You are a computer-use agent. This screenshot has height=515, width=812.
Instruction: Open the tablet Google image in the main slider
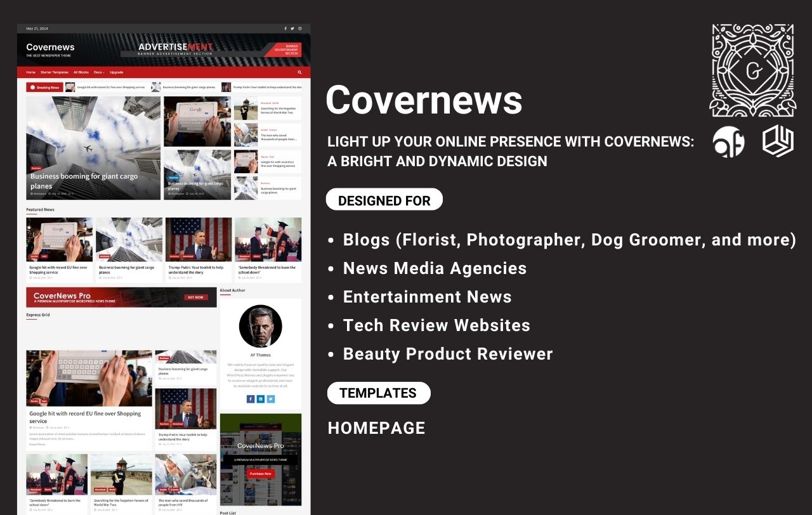coord(197,121)
